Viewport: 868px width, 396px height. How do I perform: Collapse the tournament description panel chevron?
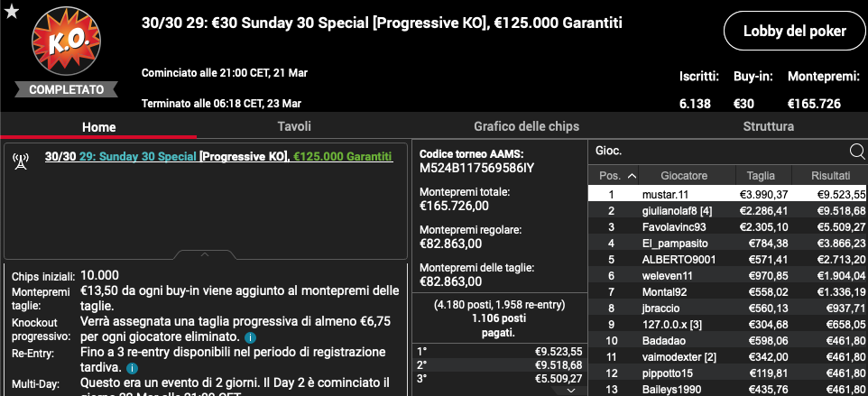[x=205, y=255]
